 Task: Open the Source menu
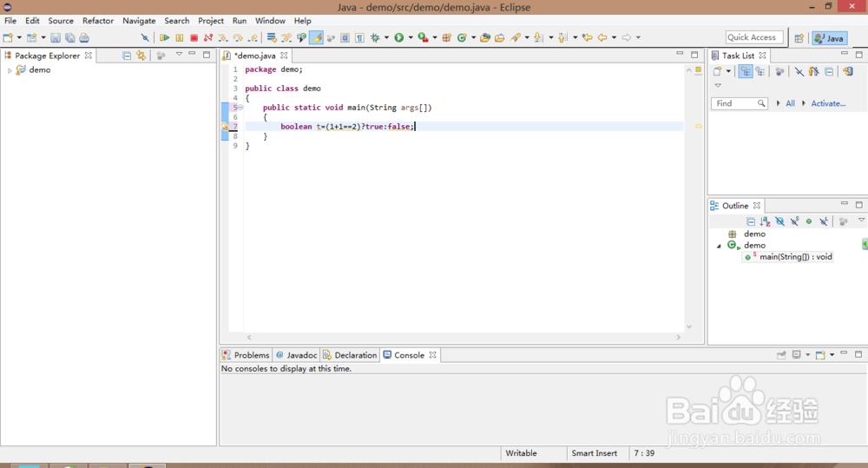(61, 21)
